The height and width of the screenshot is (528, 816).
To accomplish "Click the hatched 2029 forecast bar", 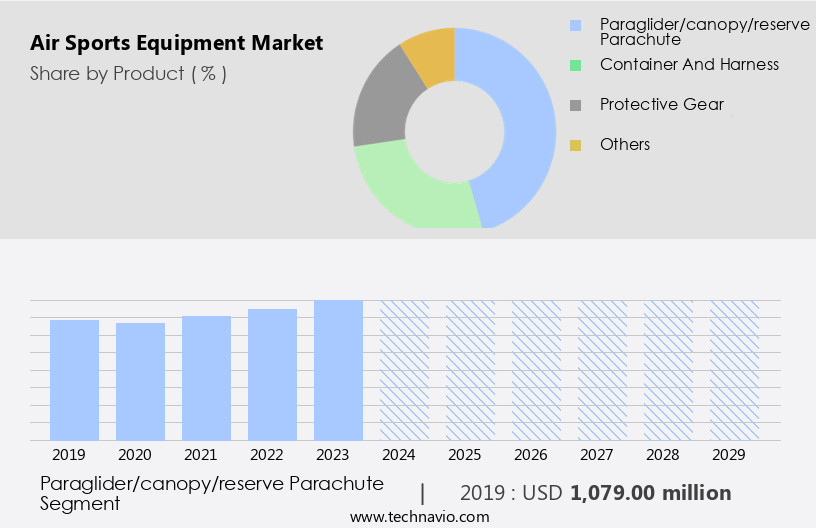I will coord(734,370).
